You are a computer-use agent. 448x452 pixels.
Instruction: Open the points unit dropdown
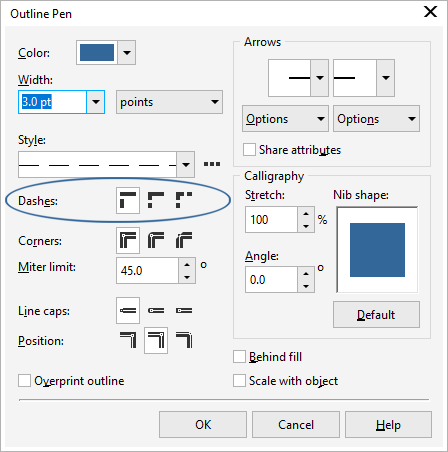point(169,102)
